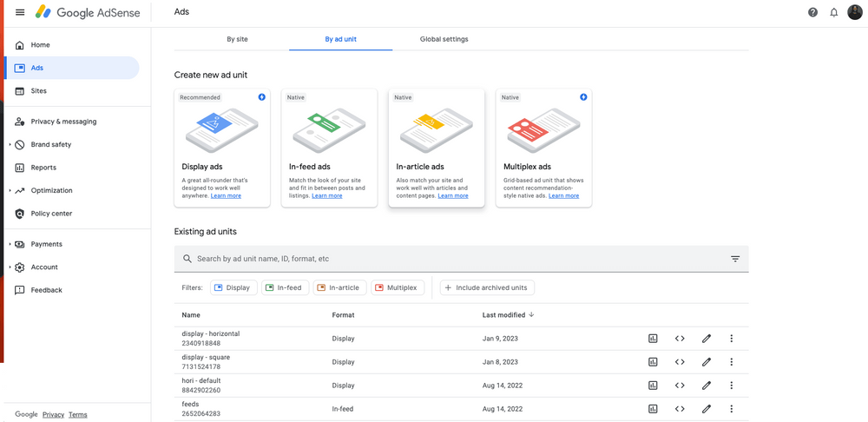Open three-dot more menu for feeds unit
Viewport: 868px width, 422px height.
(x=731, y=409)
